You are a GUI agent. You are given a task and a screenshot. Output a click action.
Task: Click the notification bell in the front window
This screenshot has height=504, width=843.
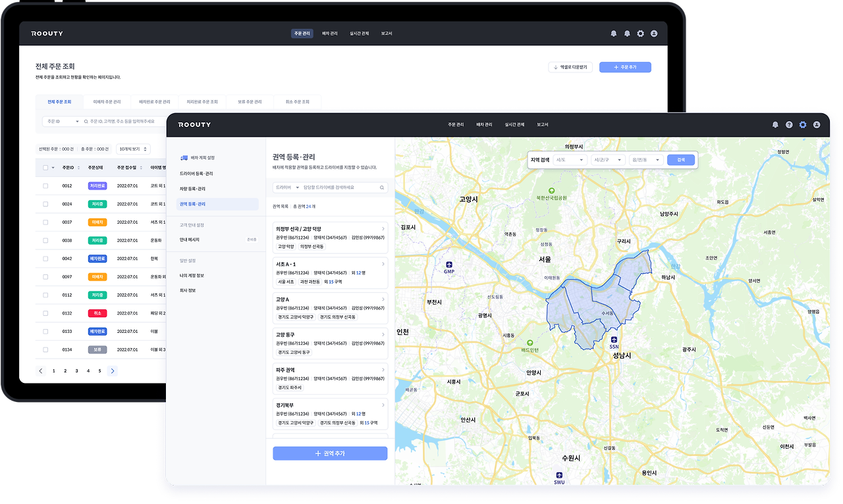point(775,124)
